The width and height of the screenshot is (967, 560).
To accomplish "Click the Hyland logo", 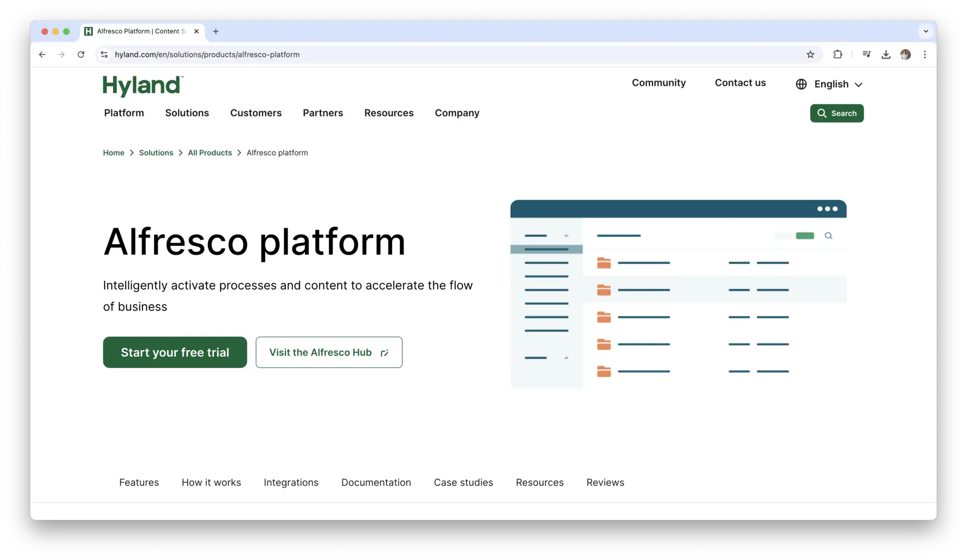I will pos(143,86).
